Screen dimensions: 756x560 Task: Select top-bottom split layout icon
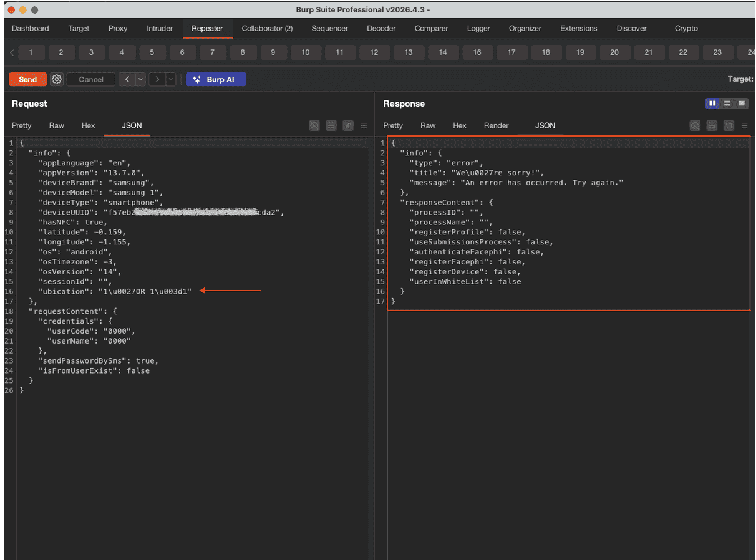click(727, 103)
